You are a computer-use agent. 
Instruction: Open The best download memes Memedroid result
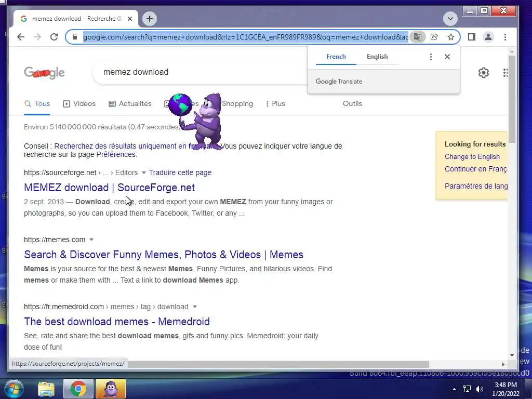(117, 322)
